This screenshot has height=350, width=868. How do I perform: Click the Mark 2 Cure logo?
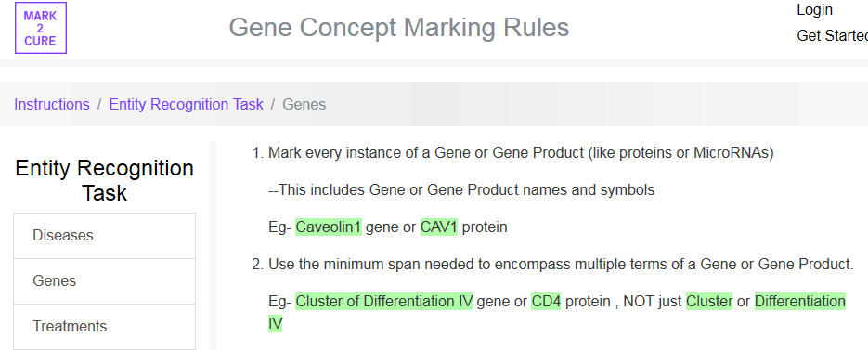coord(41,28)
